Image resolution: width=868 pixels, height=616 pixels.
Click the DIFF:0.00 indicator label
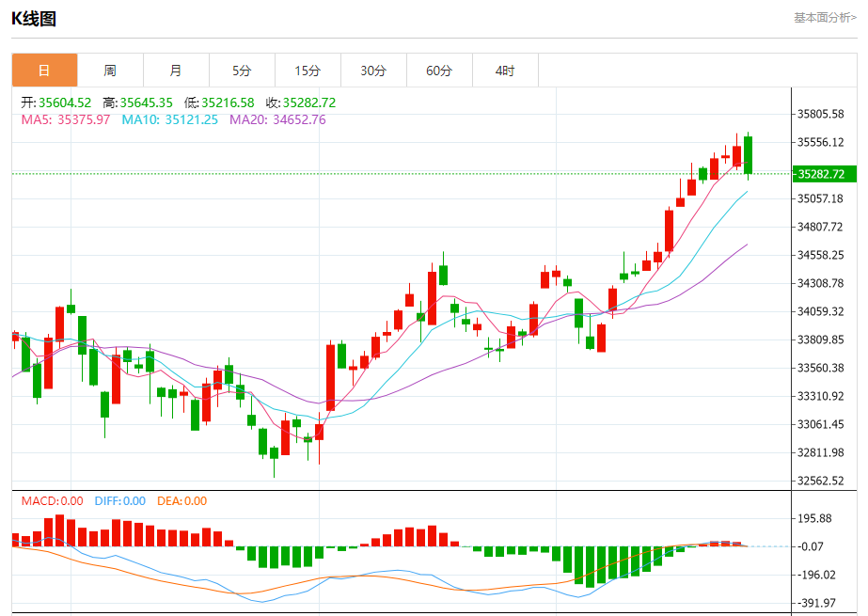click(120, 501)
